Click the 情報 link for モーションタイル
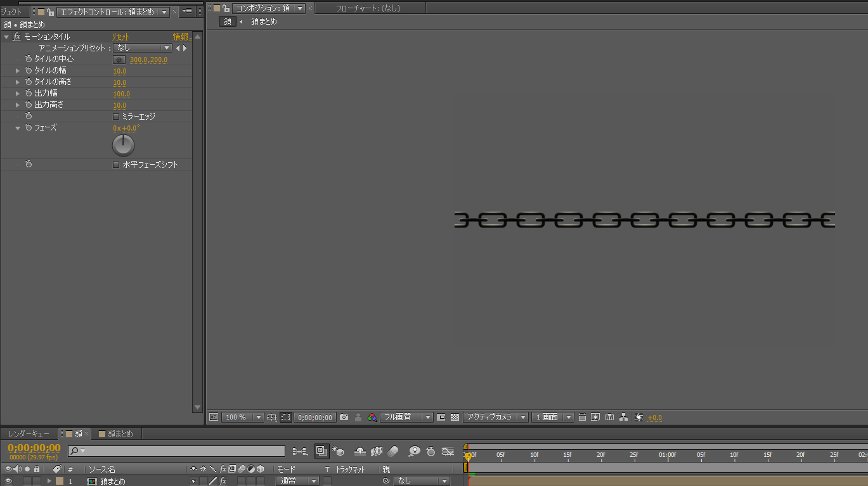868x486 pixels. [183, 37]
